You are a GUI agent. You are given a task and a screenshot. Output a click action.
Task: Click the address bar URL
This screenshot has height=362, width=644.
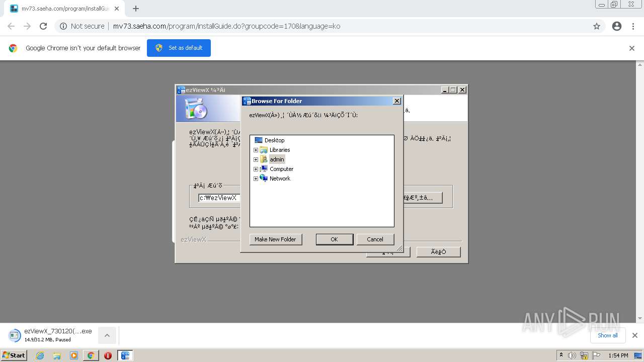click(226, 26)
